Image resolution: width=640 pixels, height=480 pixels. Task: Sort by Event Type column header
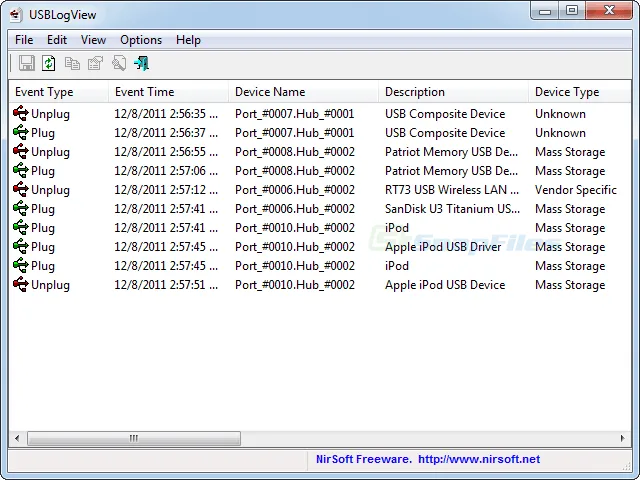[58, 92]
